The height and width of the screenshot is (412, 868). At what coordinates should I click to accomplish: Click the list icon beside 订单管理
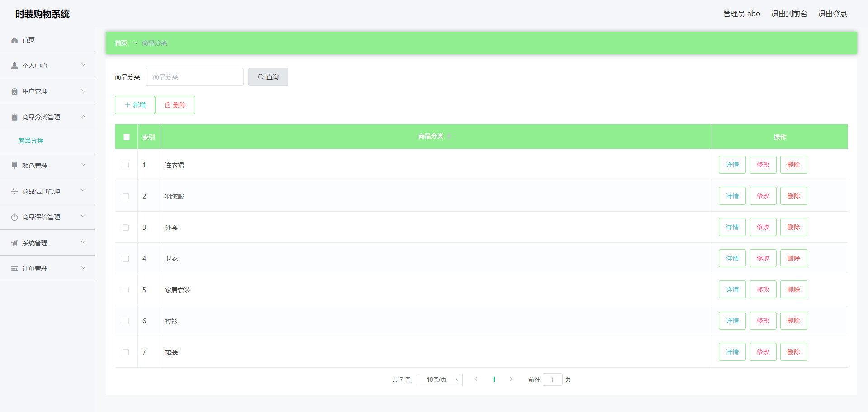coord(14,269)
